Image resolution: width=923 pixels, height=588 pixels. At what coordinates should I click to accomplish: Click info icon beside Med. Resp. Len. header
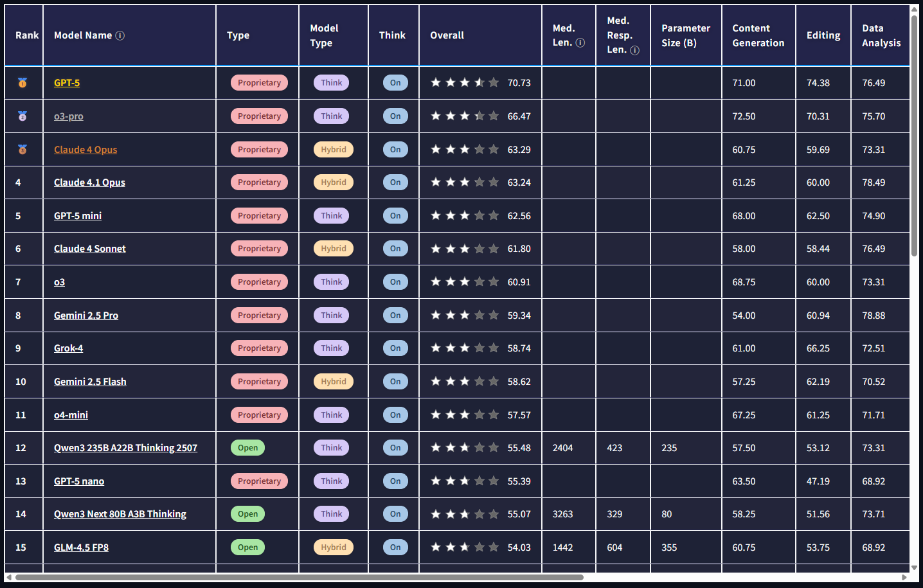[x=635, y=50]
